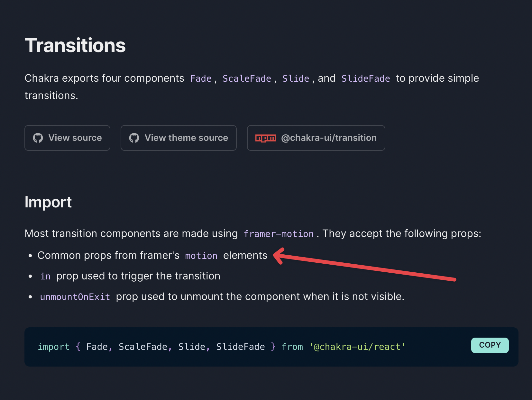Select the motion inline code text

coord(201,256)
